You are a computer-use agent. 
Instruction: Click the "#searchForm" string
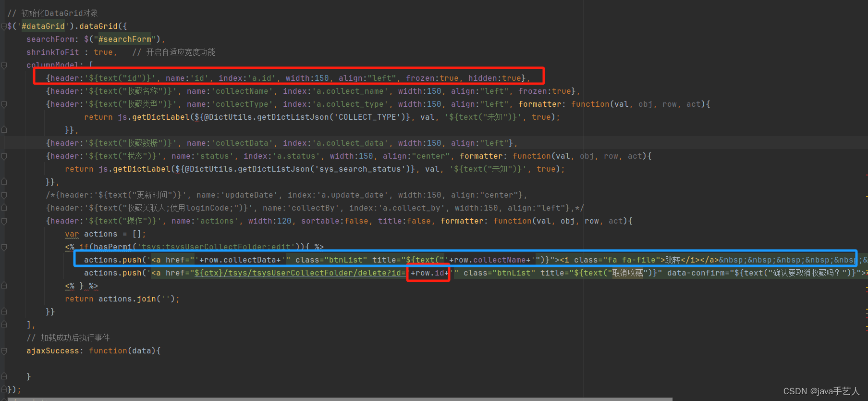point(125,39)
